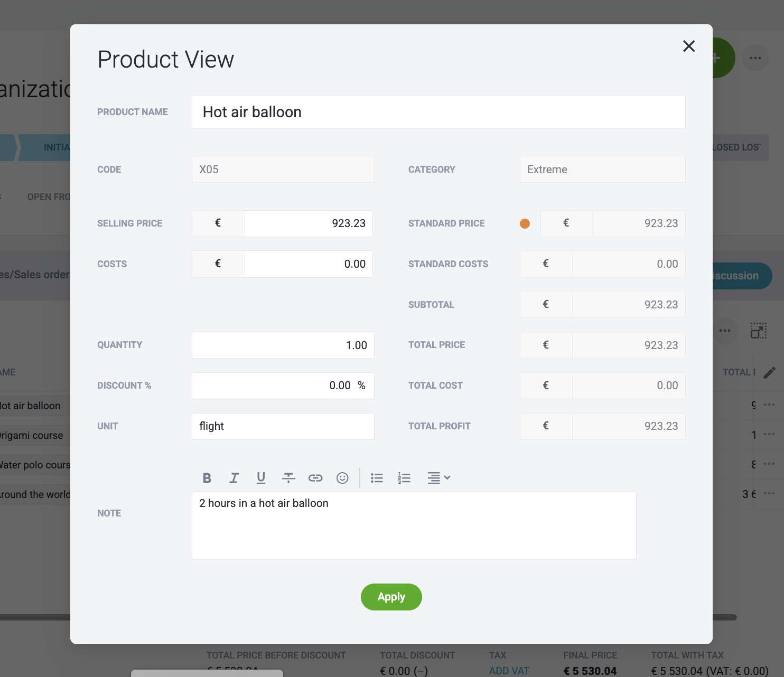Apply strikethrough to note text
The width and height of the screenshot is (784, 677).
288,478
